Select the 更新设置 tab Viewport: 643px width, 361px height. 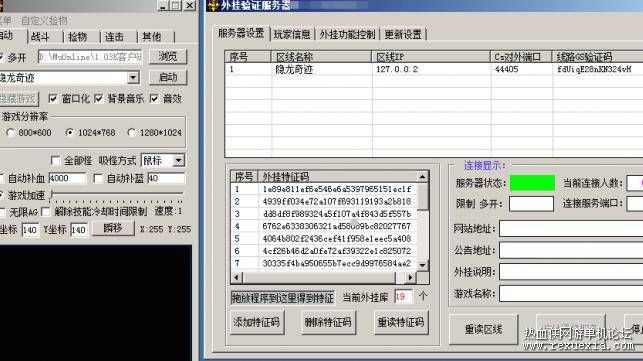(x=403, y=34)
